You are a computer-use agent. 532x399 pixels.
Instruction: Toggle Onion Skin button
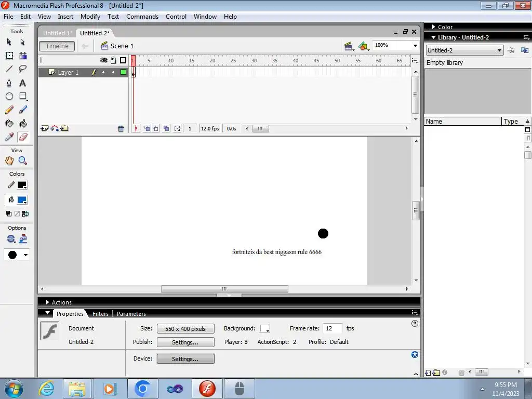click(147, 129)
